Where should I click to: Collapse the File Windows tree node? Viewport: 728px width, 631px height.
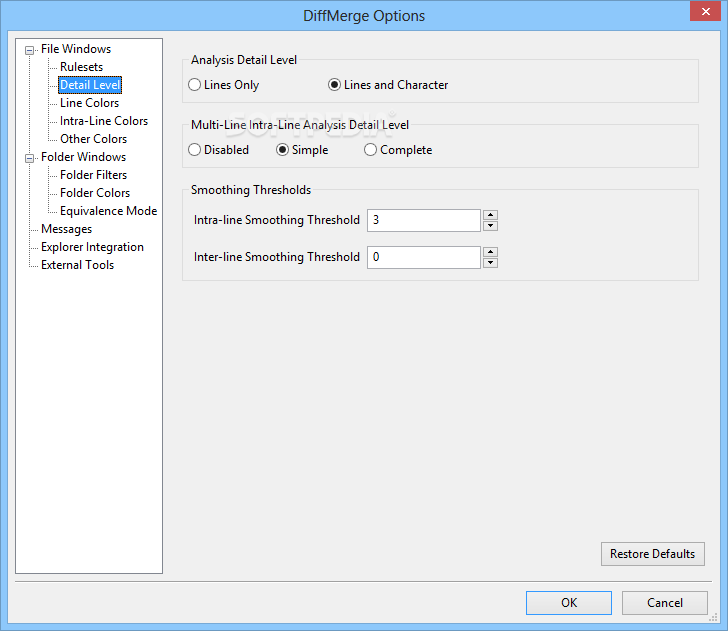tap(29, 50)
